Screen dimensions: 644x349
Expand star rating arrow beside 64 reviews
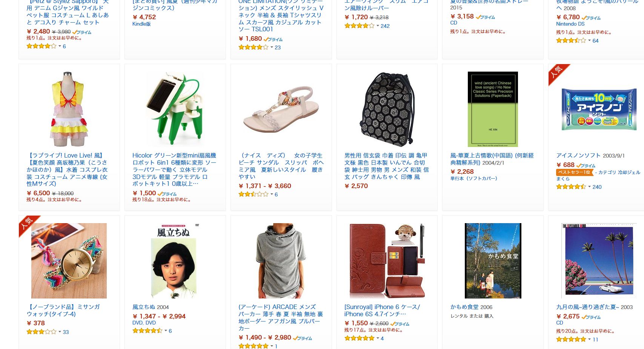(589, 41)
